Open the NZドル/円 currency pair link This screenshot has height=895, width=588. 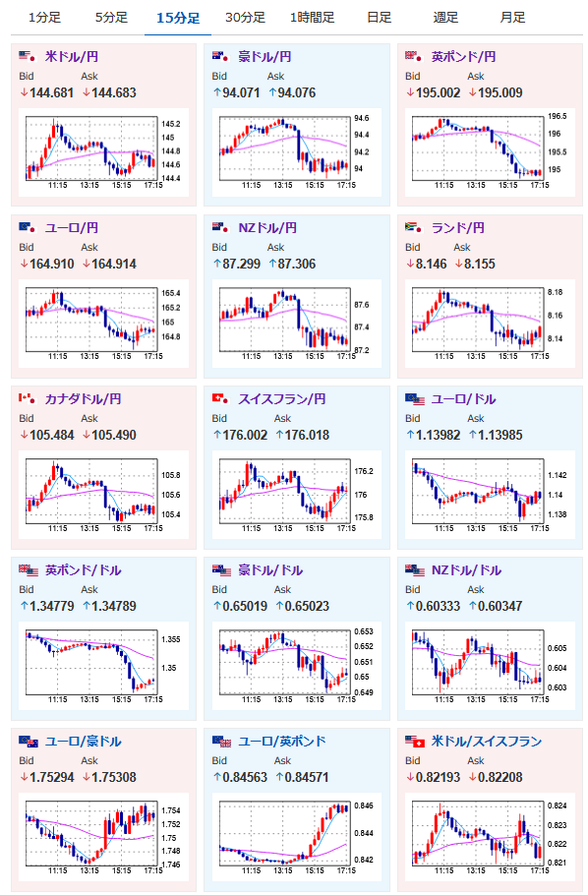tap(267, 228)
